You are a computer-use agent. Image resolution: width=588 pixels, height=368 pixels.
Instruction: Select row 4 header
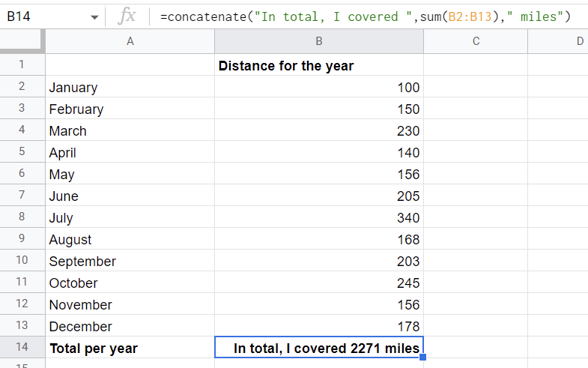pyautogui.click(x=22, y=130)
